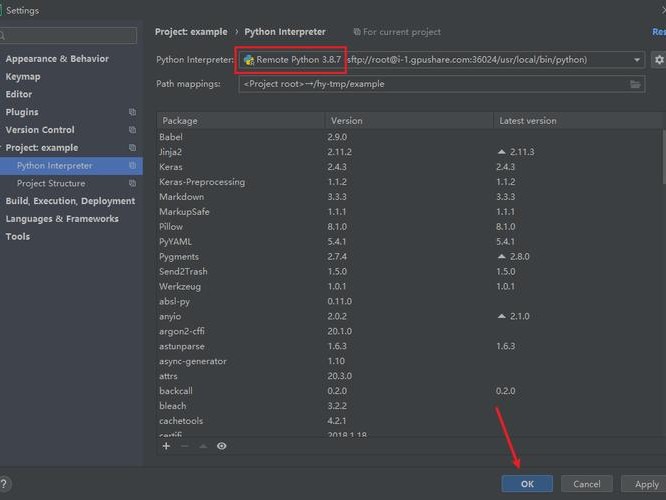Select the Pygments package row

coord(409,257)
